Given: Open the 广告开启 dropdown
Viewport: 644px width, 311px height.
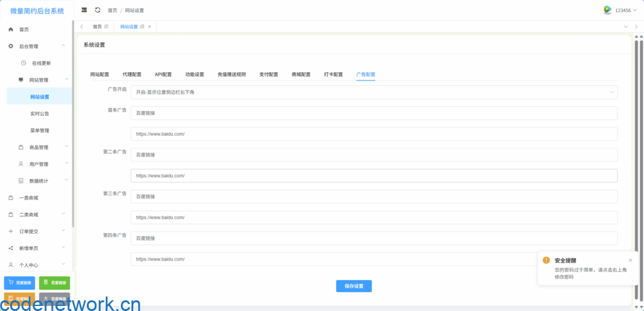Looking at the screenshot, I should (374, 92).
